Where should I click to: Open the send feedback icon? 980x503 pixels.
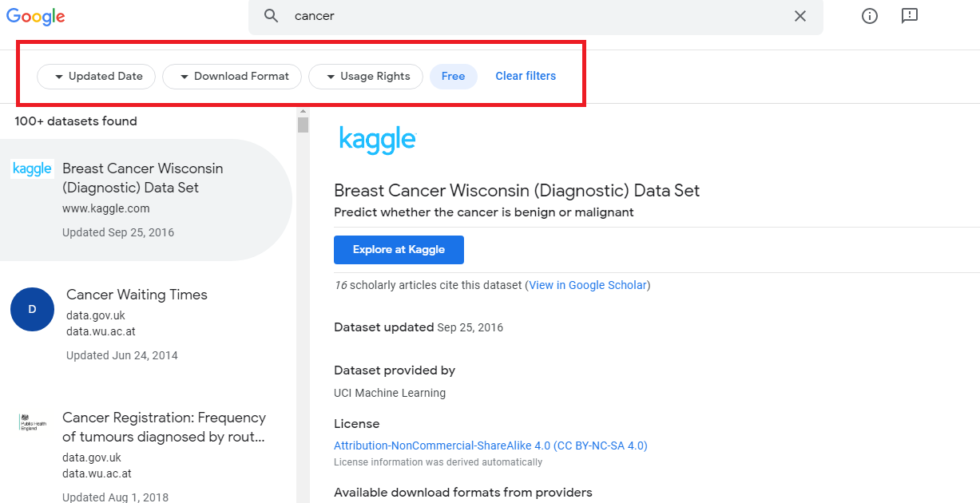coord(909,16)
